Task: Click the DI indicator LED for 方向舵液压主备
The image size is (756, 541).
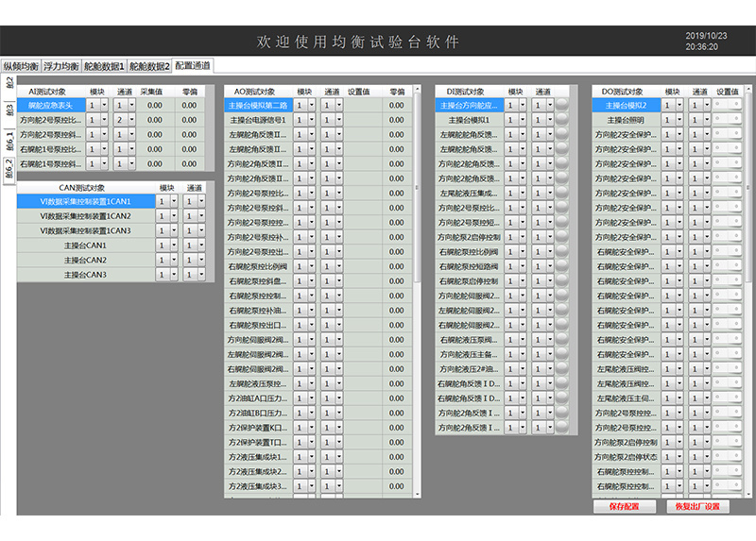Action: tap(562, 354)
